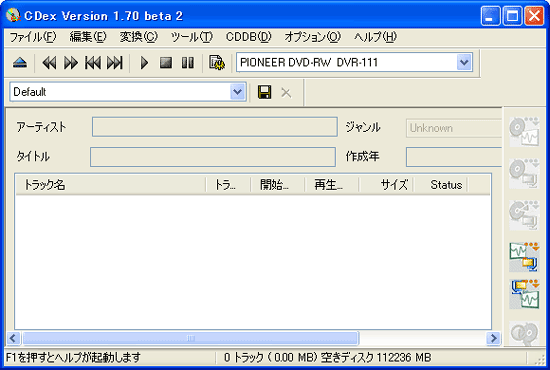Screen dimensions: 550x370
Task: Minimize the CDex window
Action: click(x=490, y=16)
